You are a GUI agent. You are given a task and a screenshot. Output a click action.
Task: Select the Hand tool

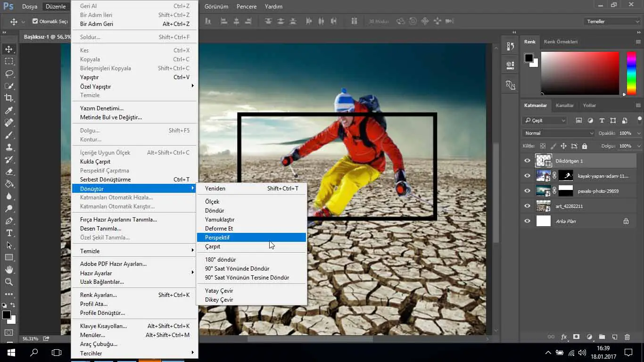click(x=9, y=270)
